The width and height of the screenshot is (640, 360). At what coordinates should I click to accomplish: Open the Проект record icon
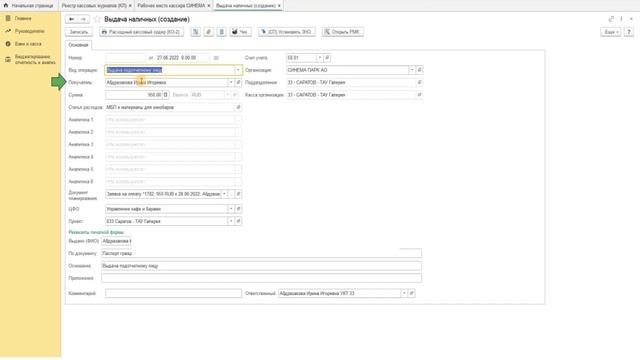(238, 221)
